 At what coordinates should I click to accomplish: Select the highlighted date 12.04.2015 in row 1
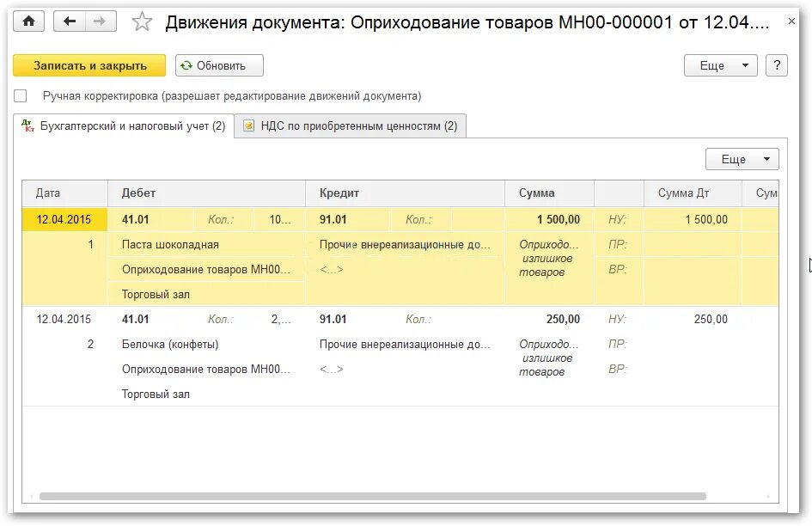coord(64,220)
